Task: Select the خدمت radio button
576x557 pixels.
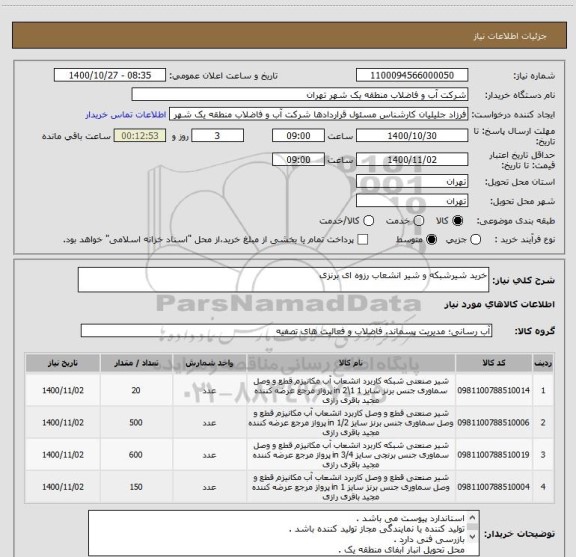Action: pyautogui.click(x=419, y=221)
